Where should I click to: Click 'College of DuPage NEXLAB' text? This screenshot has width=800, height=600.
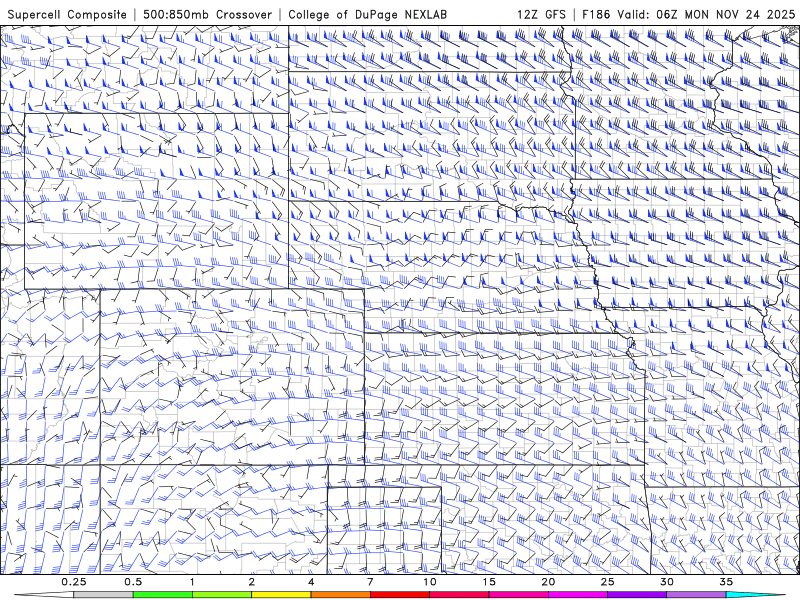click(367, 14)
